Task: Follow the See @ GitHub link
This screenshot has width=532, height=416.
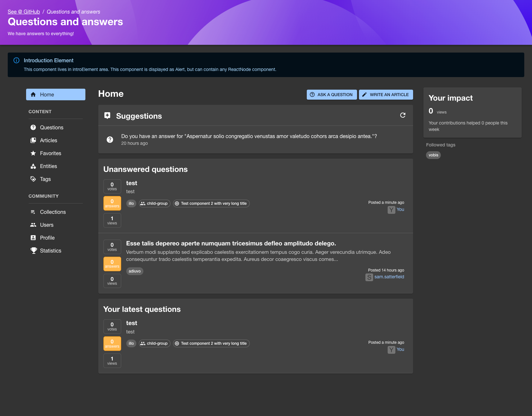Action: point(24,12)
